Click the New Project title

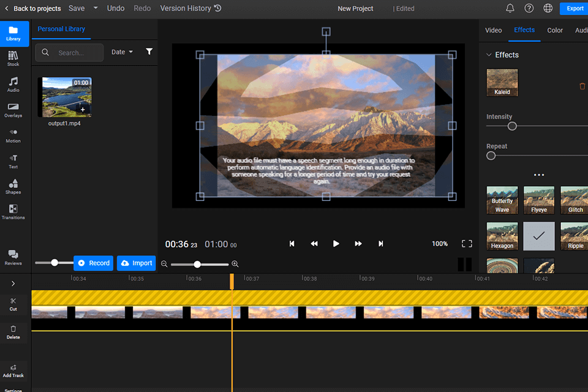coord(355,9)
